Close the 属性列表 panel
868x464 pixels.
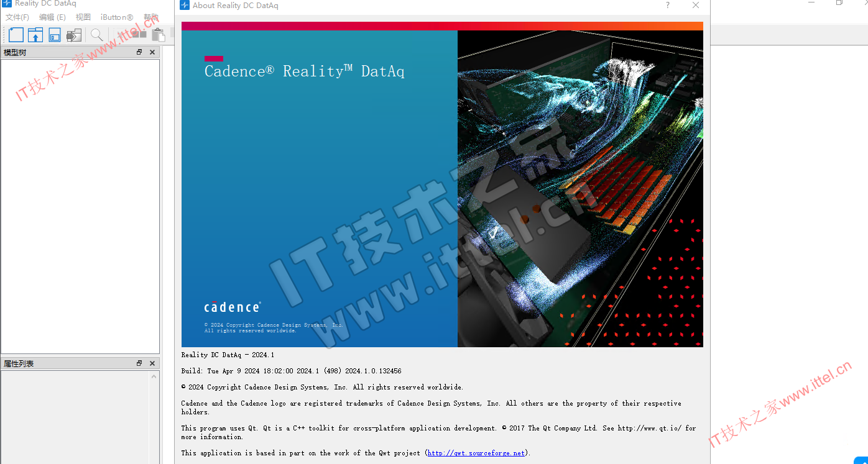[x=152, y=363]
